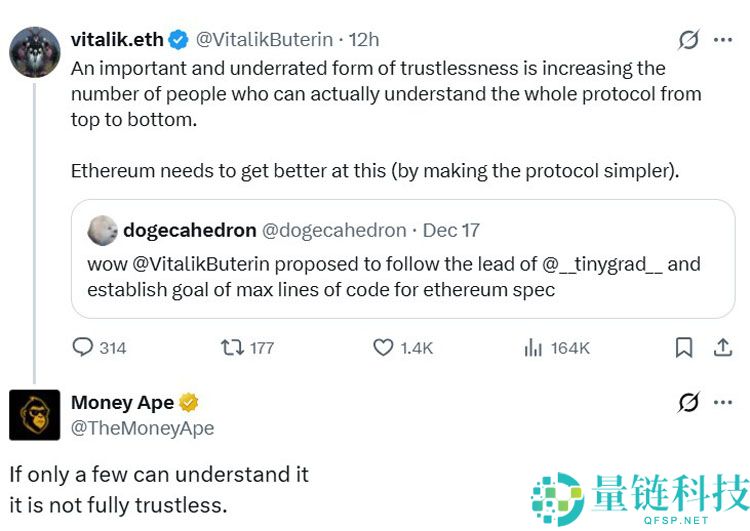Repost vitalik.eth's tweet via retweet icon
Image resolution: width=750 pixels, height=531 pixels.
[x=231, y=347]
